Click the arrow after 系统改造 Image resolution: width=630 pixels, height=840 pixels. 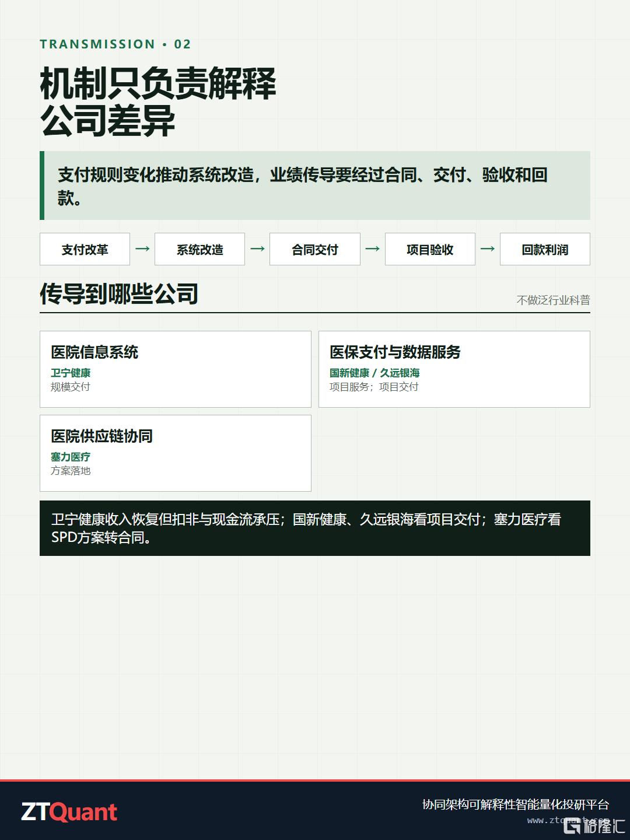(x=257, y=249)
